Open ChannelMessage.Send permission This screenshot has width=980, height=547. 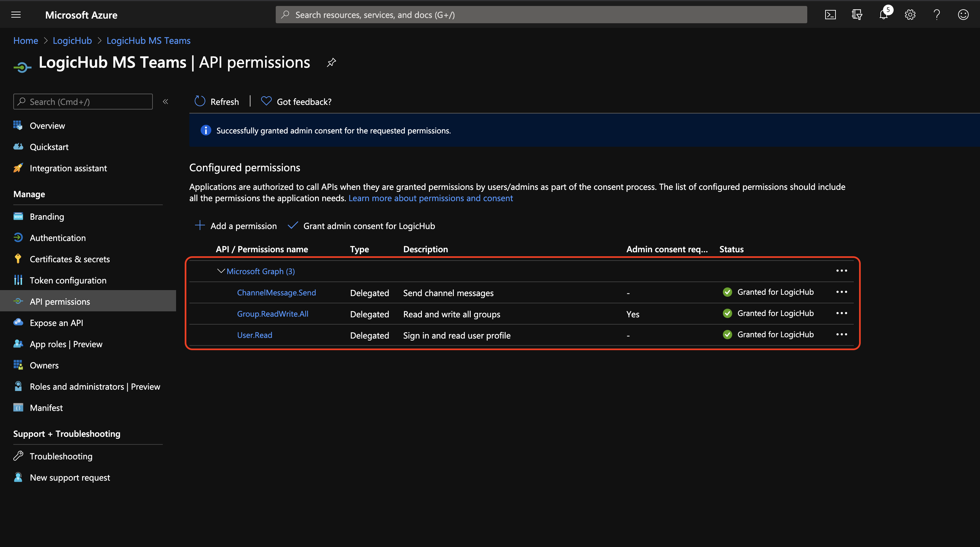coord(276,292)
